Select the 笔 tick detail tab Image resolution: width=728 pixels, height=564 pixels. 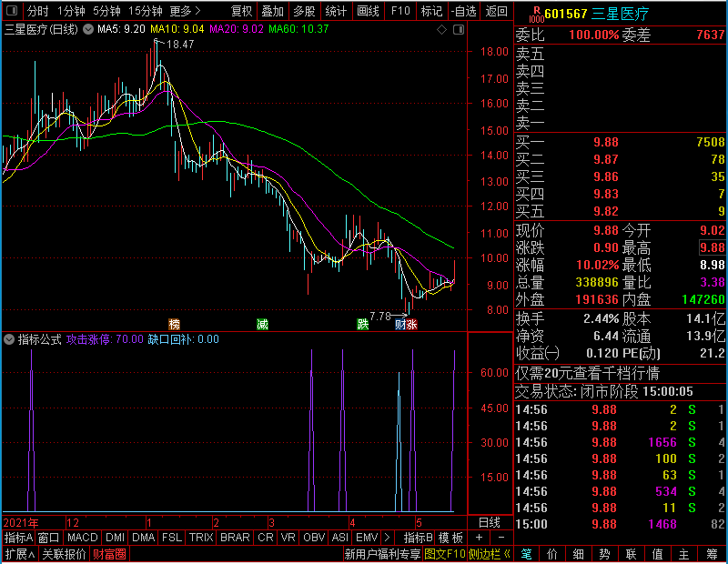click(x=526, y=554)
